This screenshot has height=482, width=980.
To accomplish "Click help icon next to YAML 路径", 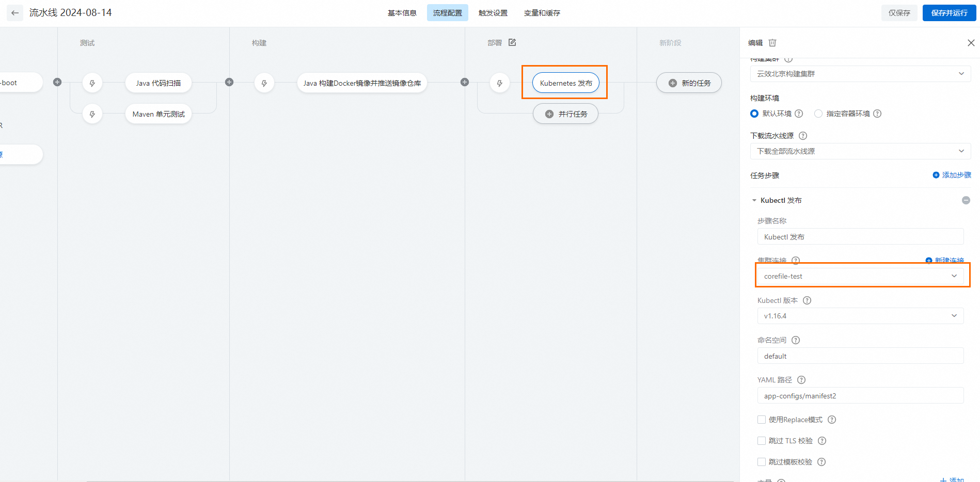I will (x=801, y=380).
